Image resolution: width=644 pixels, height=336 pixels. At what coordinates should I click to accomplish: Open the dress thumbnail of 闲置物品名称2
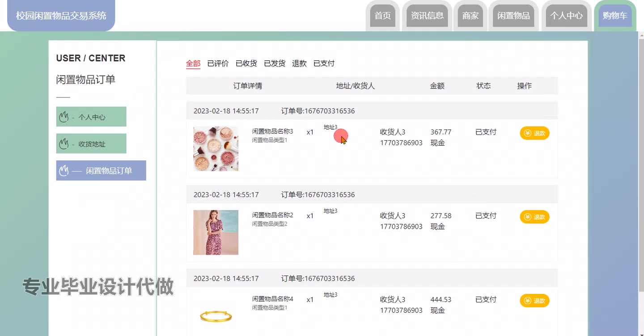pos(216,232)
